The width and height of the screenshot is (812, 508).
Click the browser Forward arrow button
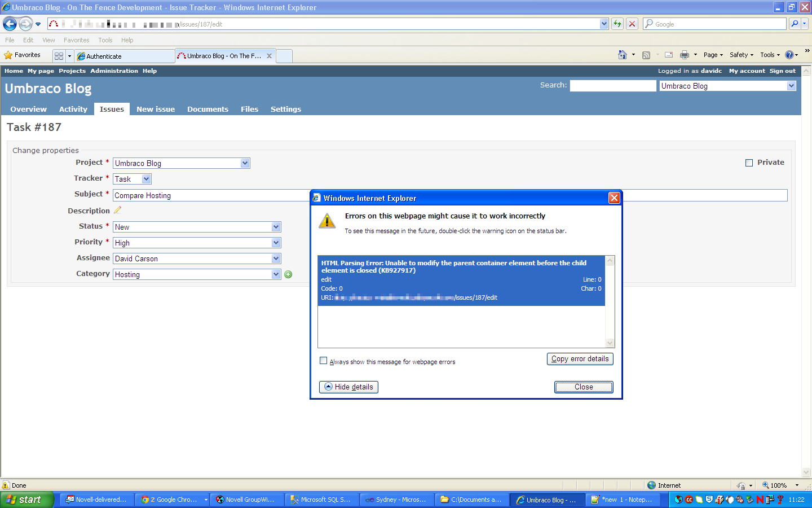coord(25,24)
